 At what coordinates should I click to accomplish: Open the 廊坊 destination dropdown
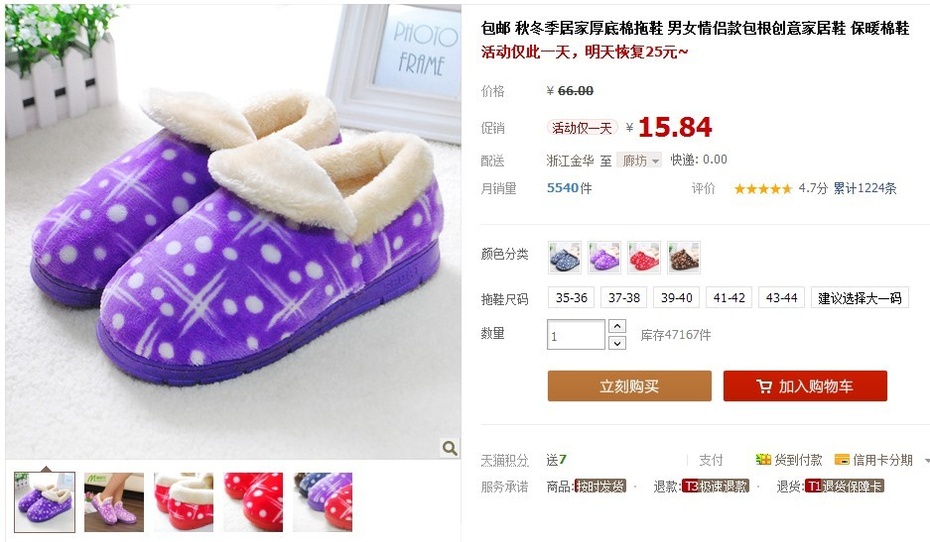(639, 160)
